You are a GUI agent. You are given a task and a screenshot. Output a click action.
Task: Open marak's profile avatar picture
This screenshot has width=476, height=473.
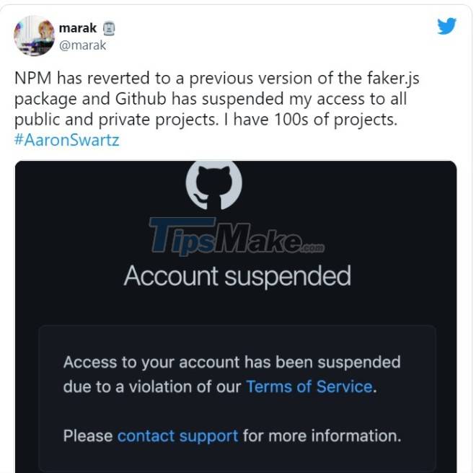point(35,35)
